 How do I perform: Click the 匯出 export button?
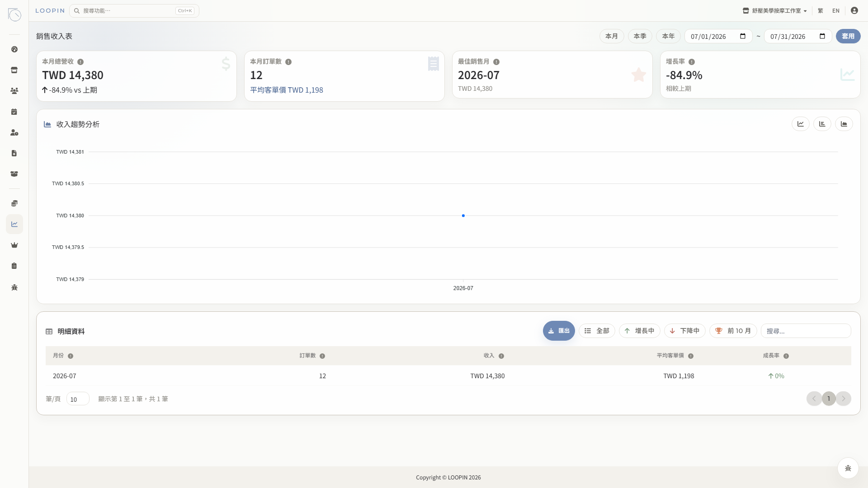[x=559, y=331]
